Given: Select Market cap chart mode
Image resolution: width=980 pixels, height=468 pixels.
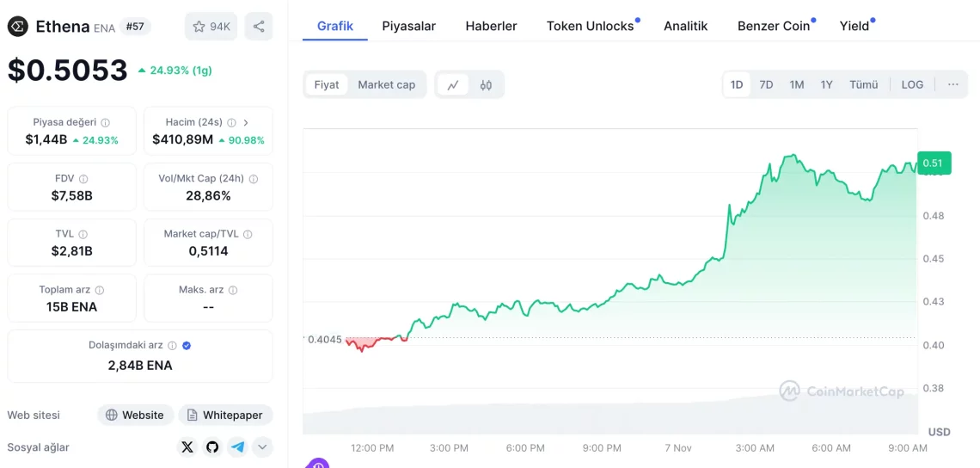Looking at the screenshot, I should (386, 84).
